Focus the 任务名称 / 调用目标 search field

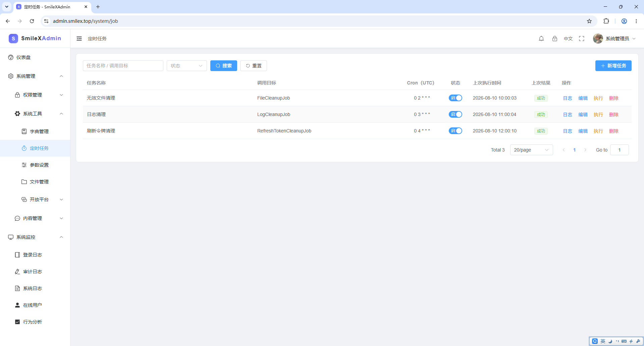click(x=123, y=66)
